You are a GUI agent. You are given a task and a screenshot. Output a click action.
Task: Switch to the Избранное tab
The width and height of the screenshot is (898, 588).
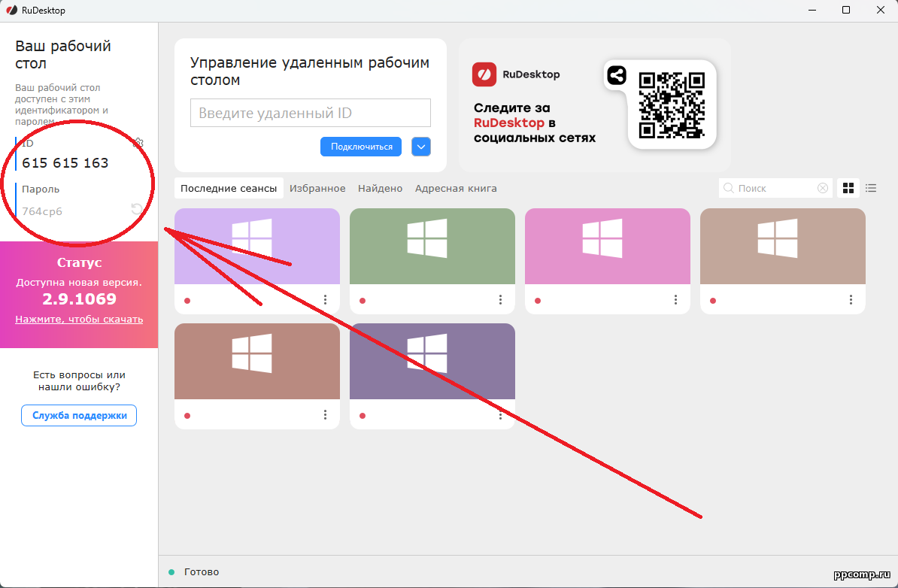317,189
